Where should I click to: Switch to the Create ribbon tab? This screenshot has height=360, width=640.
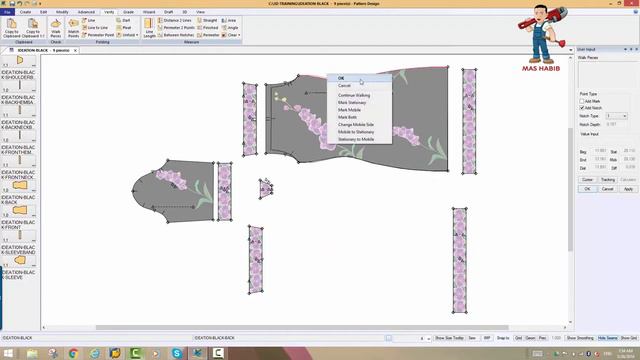(x=25, y=12)
